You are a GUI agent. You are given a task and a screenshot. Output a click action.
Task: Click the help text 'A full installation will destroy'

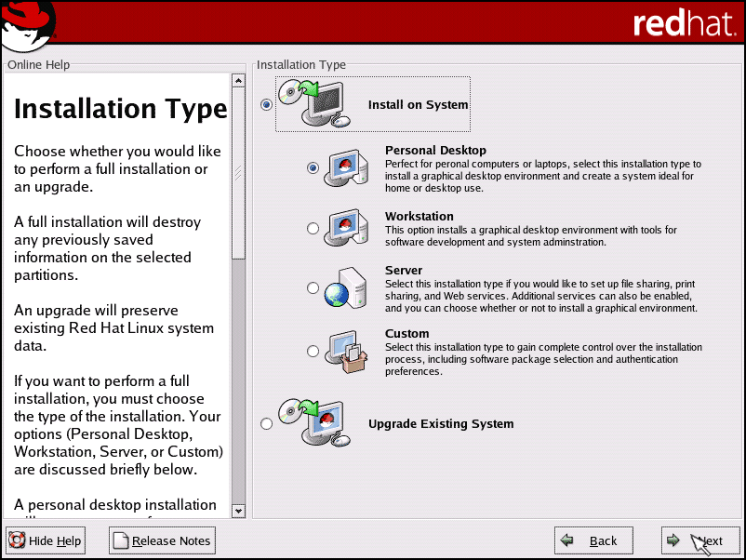tap(108, 248)
